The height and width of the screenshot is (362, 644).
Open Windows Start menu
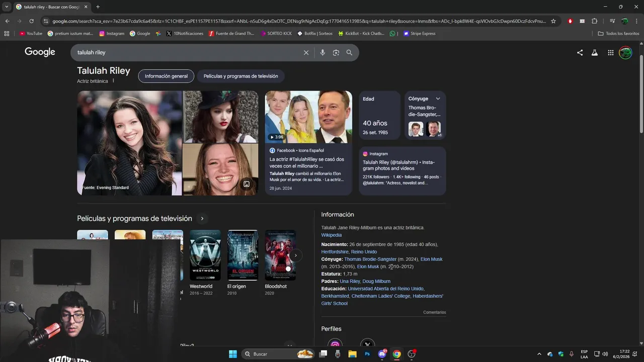pos(233,354)
